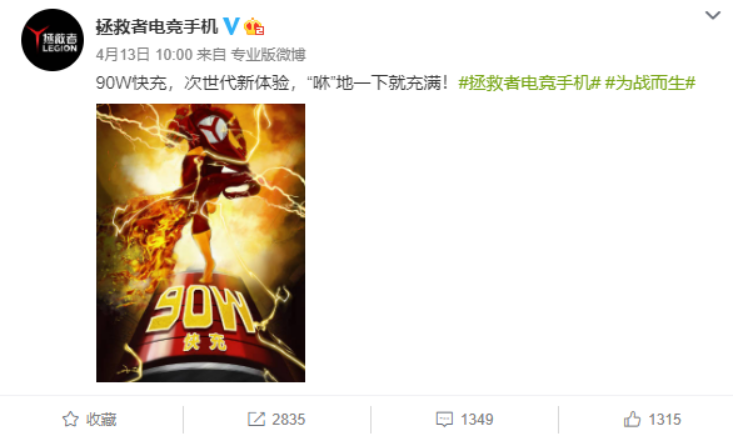Image resolution: width=735 pixels, height=442 pixels.
Task: Click the 1315 like count
Action: click(665, 419)
